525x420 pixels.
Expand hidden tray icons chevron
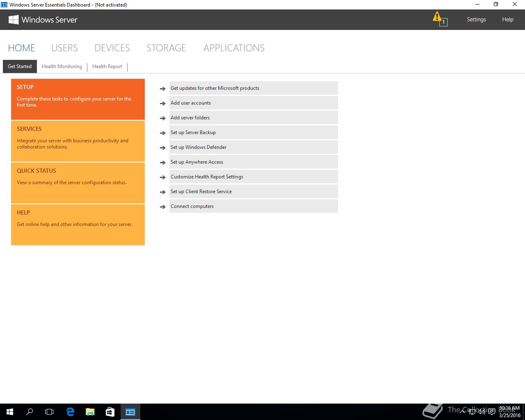[463, 412]
